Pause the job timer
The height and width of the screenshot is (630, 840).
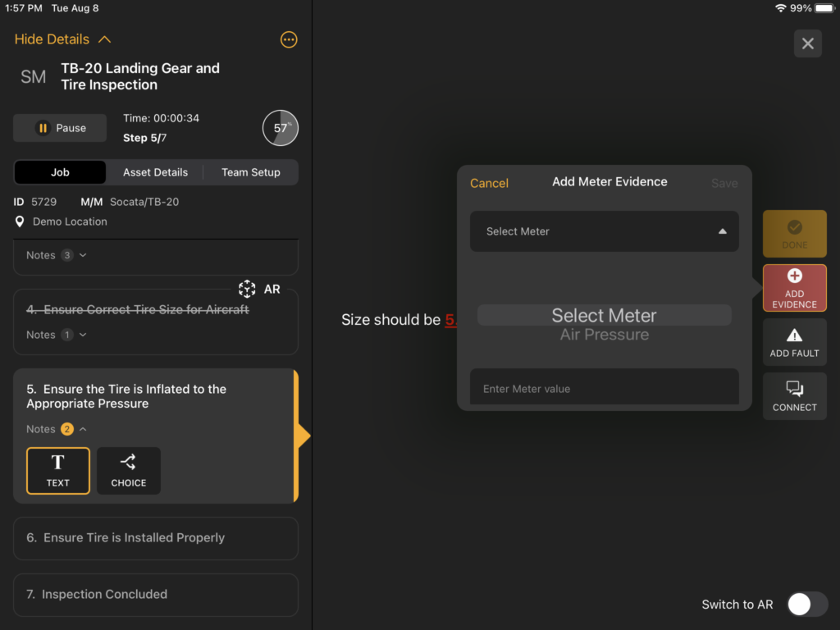[x=60, y=128]
